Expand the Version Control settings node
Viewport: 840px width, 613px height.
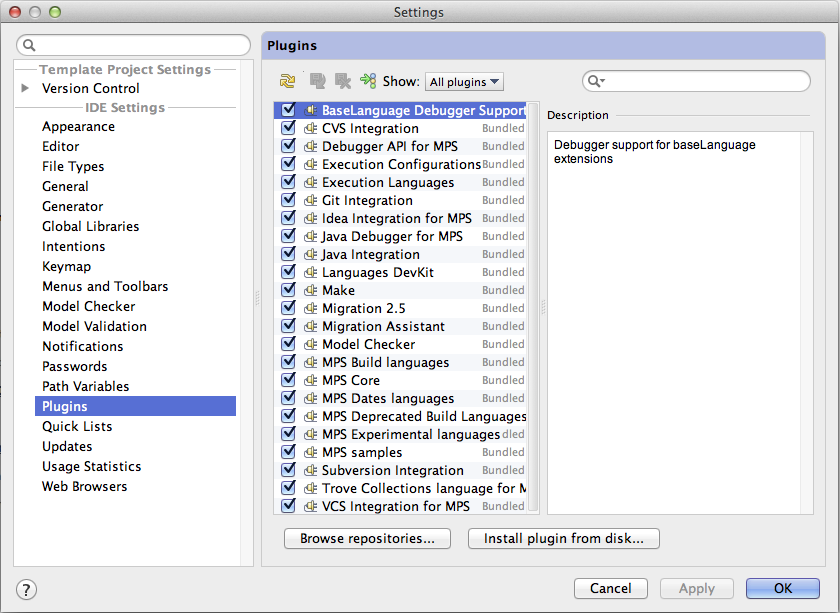click(25, 88)
